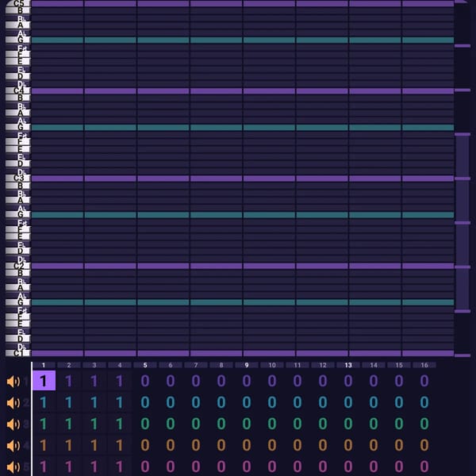Play the C2 piano key

point(18,266)
